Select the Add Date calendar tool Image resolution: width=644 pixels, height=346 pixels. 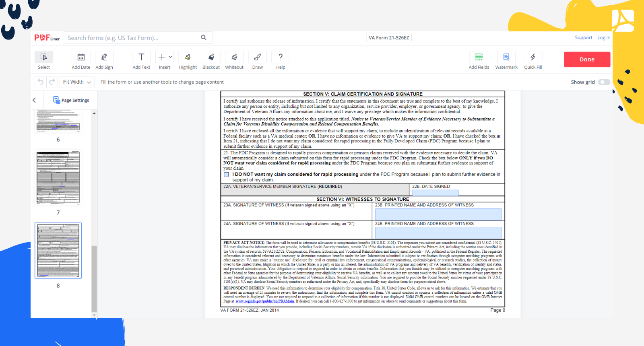tap(81, 58)
